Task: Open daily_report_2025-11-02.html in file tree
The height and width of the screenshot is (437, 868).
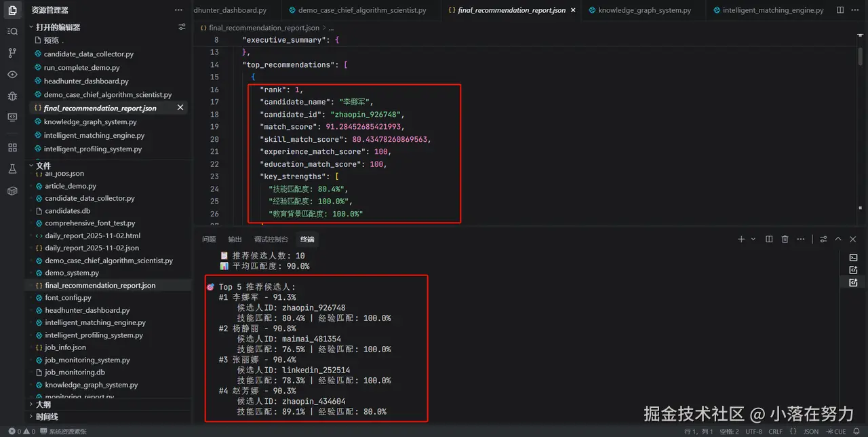Action: coord(93,235)
